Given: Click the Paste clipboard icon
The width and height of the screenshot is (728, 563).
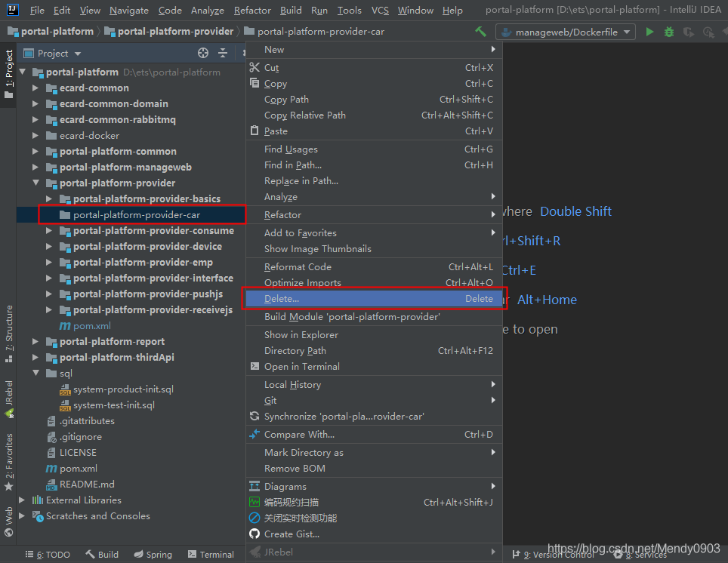Looking at the screenshot, I should tap(254, 131).
